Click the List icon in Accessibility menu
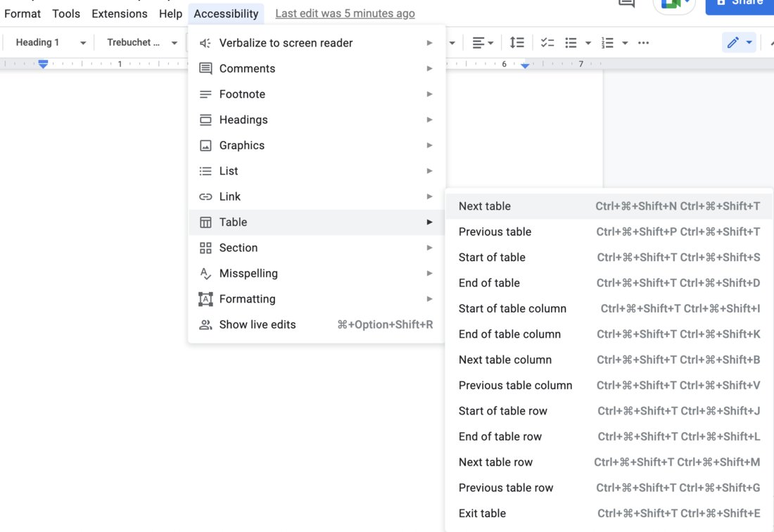 click(205, 171)
